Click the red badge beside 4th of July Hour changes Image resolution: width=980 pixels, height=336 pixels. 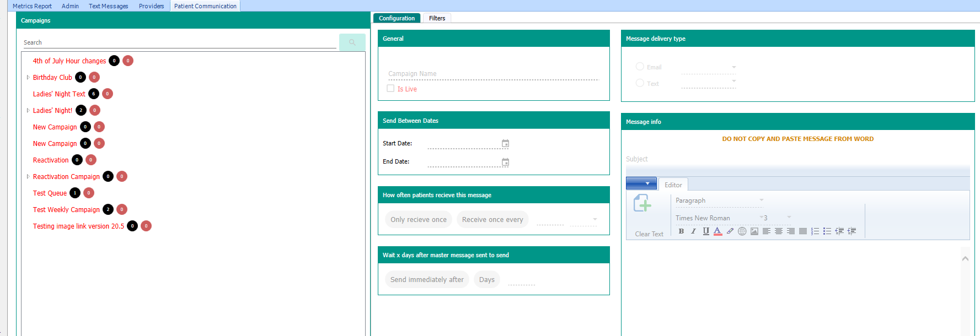128,61
